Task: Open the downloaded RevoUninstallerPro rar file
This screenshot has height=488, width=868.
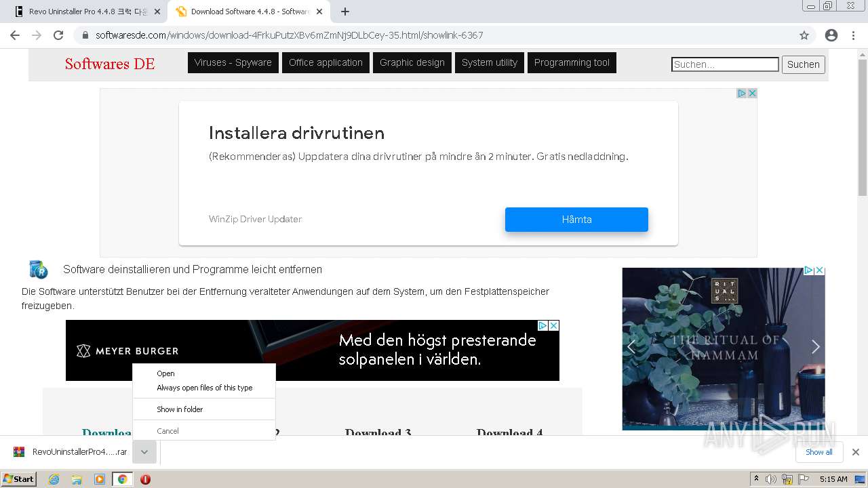Action: [x=71, y=452]
